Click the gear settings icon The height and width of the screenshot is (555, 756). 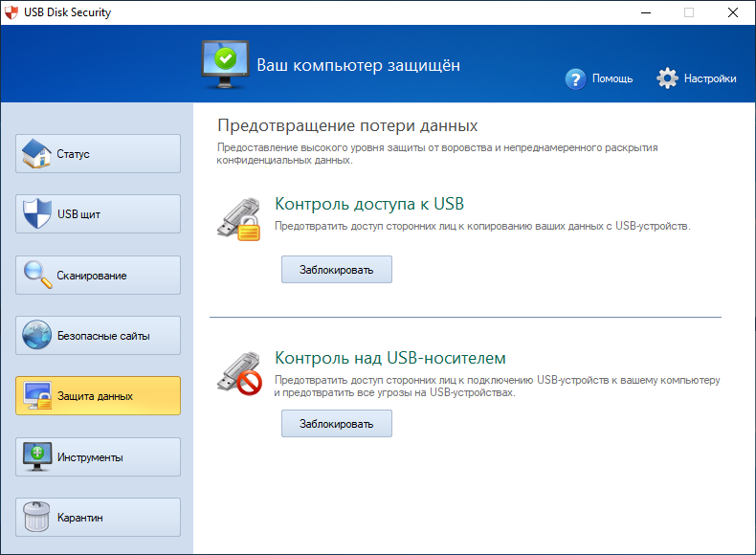pyautogui.click(x=667, y=78)
